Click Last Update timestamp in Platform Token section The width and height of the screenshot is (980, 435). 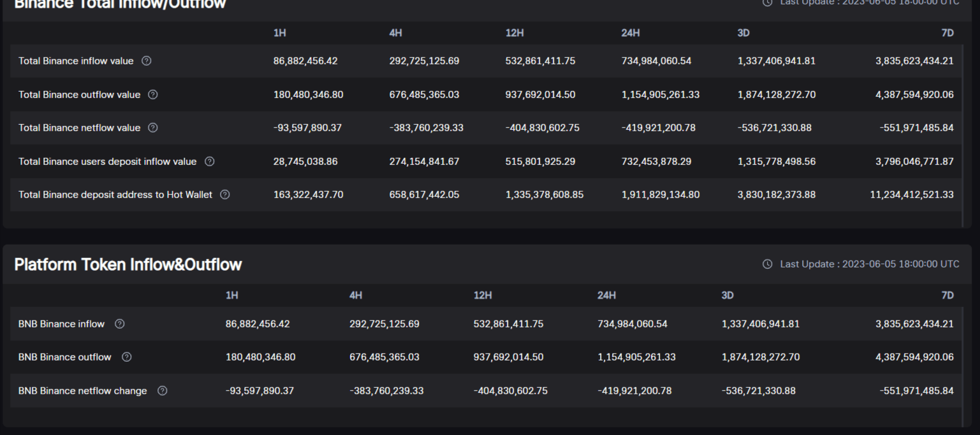(x=870, y=264)
